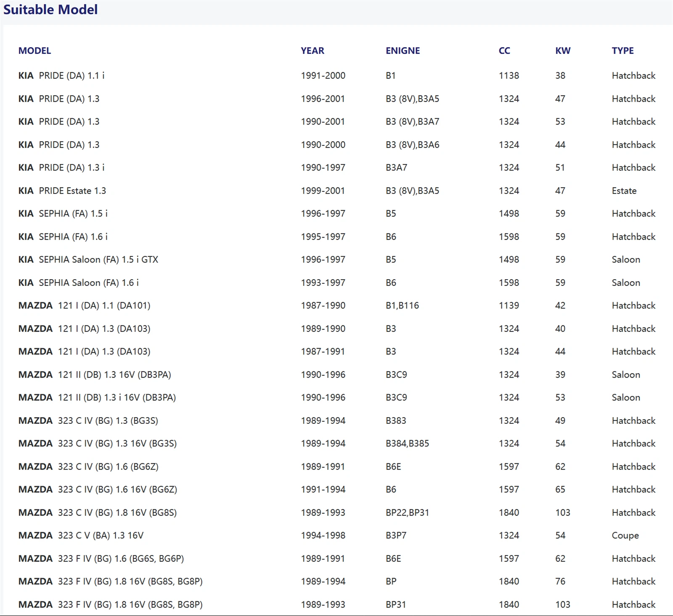Select MAZDA 323 C IV 1.8 16V (BG8S)

tap(98, 513)
